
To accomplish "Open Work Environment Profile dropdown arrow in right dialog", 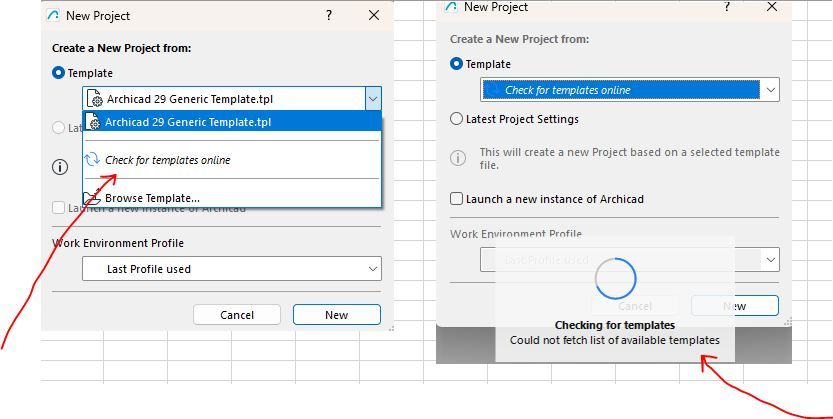I will coord(771,260).
